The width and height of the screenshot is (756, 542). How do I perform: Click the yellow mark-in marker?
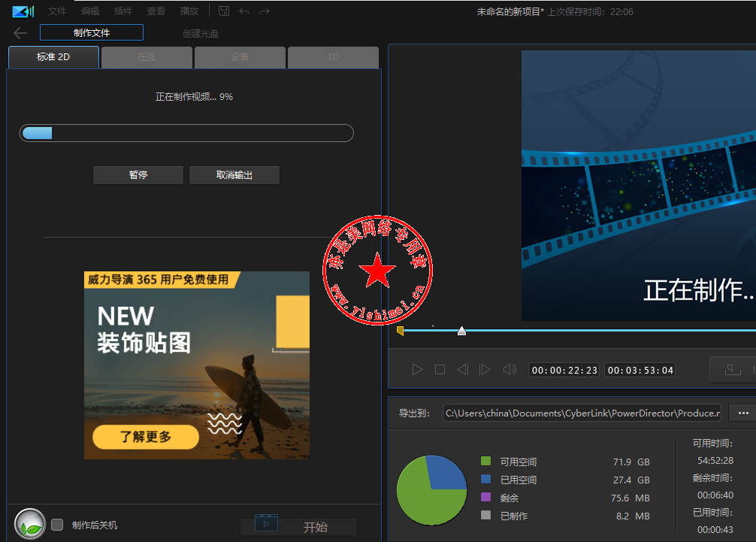coord(400,330)
